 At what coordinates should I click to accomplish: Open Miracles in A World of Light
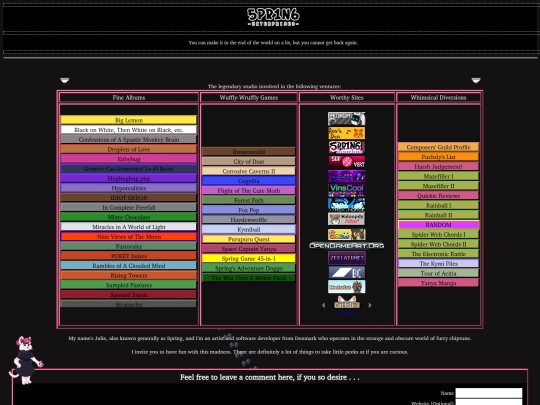click(x=129, y=227)
